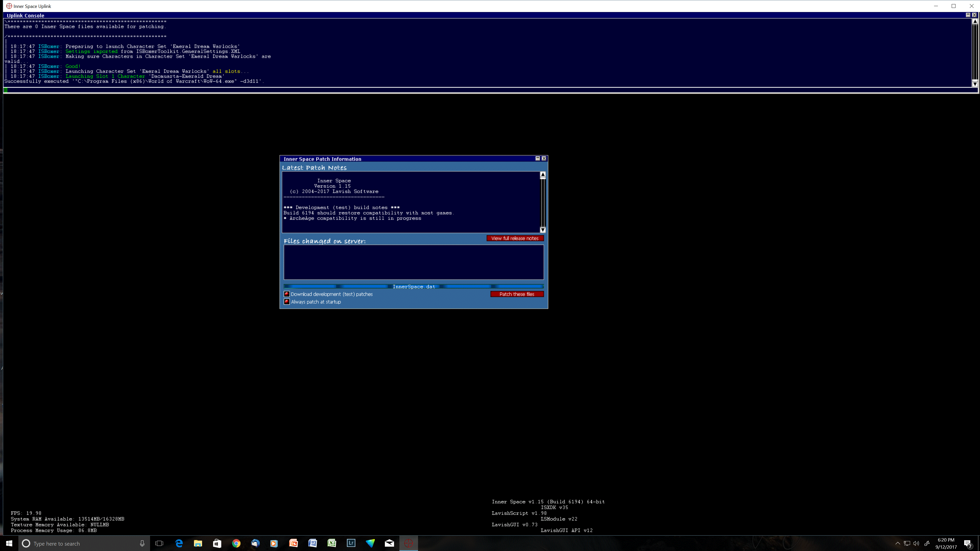This screenshot has height=551, width=980.
Task: Show hidden system tray icons
Action: click(x=898, y=543)
